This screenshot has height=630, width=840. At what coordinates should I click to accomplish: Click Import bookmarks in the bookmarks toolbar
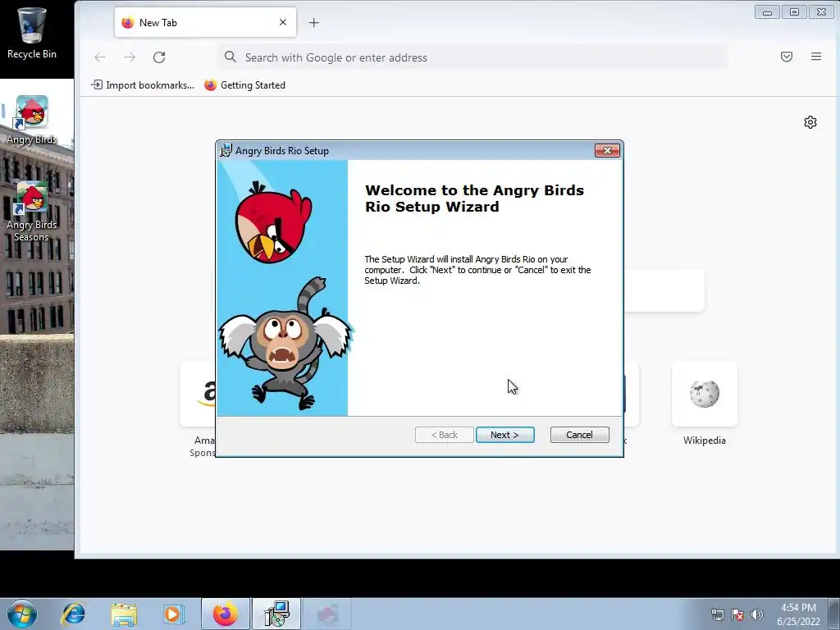(143, 85)
